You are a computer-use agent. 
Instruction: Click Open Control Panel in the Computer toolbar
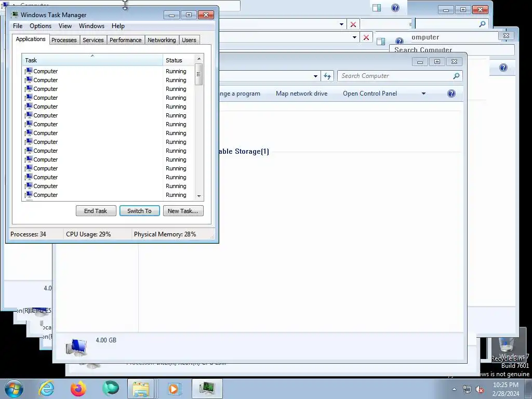coord(370,94)
